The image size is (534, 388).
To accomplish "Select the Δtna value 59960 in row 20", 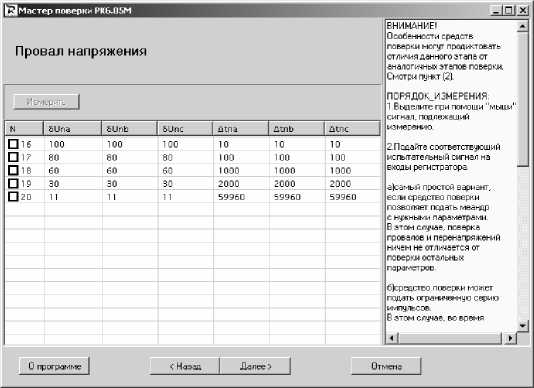I will click(232, 197).
